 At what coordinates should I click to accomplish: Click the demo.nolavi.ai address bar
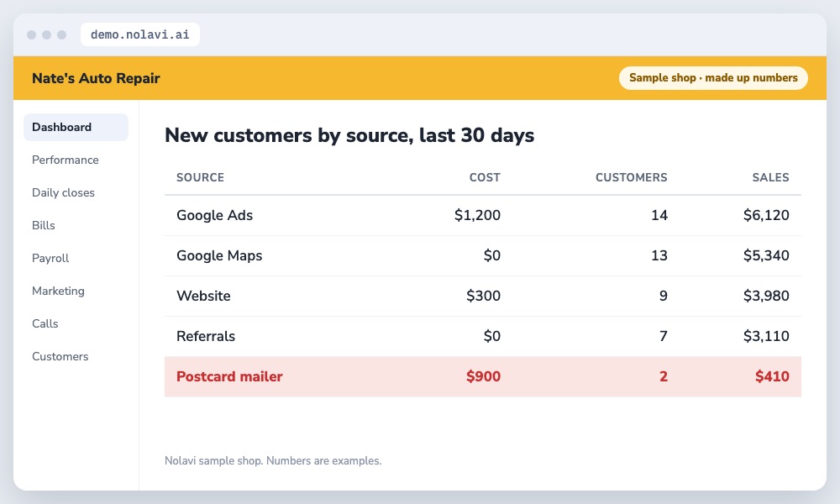[139, 34]
